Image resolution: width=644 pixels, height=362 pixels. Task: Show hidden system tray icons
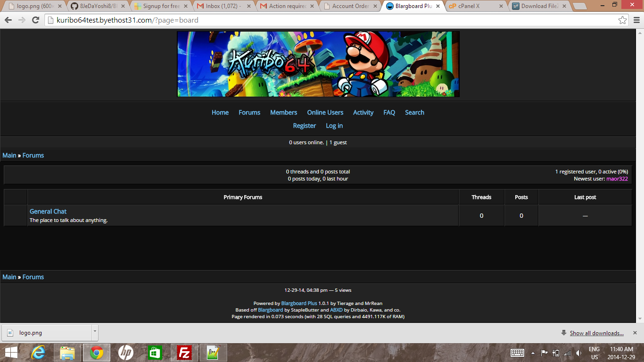point(533,353)
